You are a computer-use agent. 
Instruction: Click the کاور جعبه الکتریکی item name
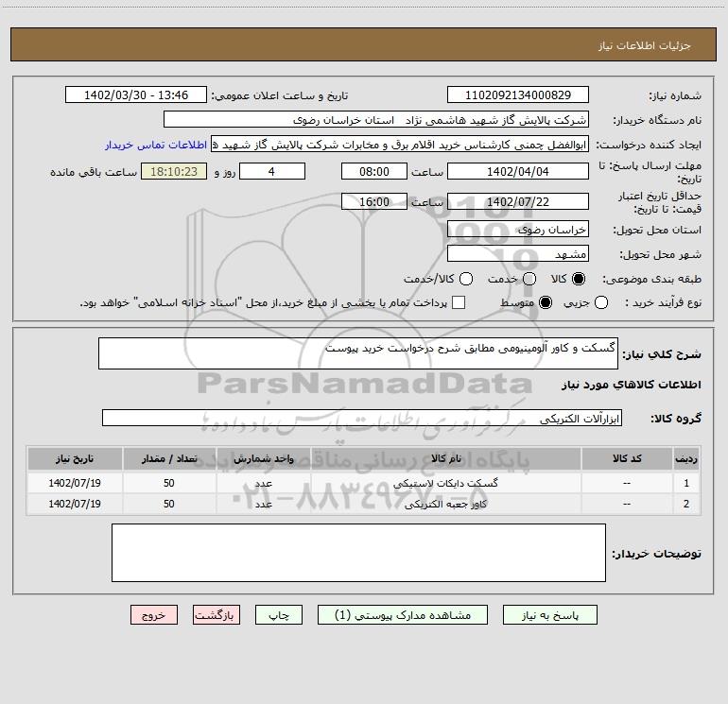445,504
